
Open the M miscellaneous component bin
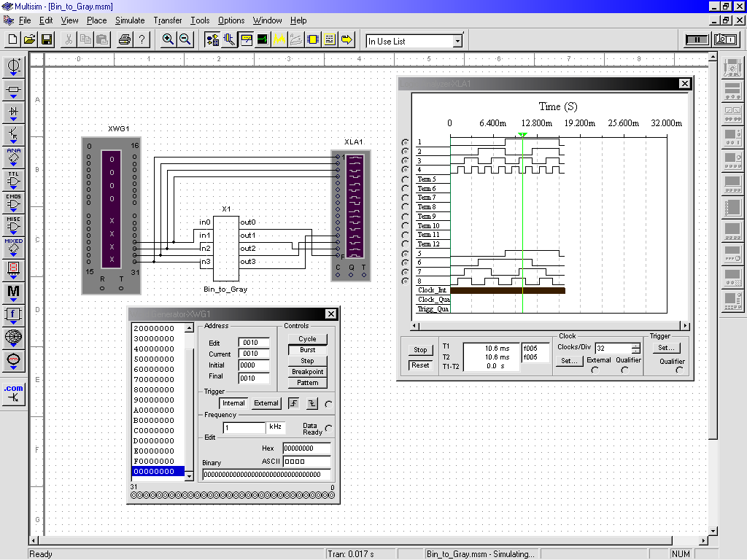point(13,292)
